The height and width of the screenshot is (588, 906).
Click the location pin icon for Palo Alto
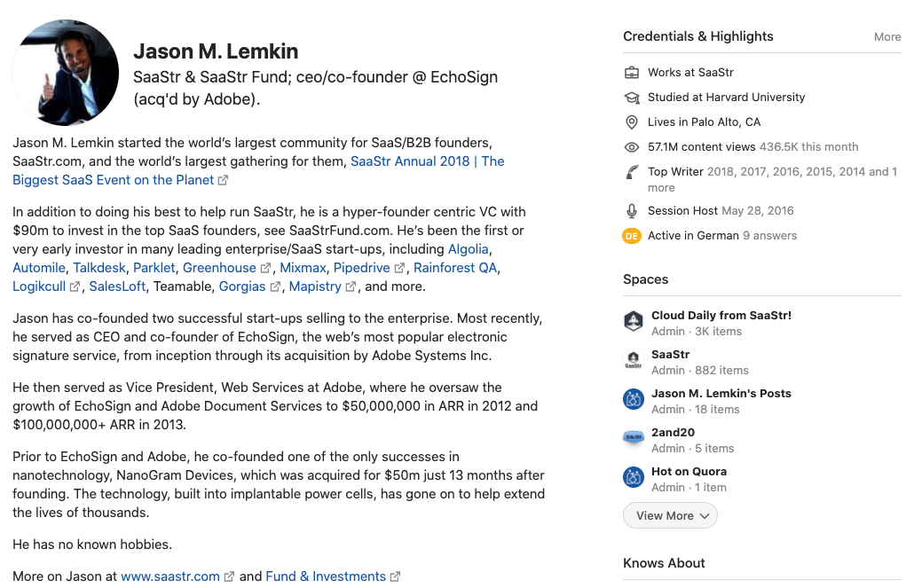632,122
